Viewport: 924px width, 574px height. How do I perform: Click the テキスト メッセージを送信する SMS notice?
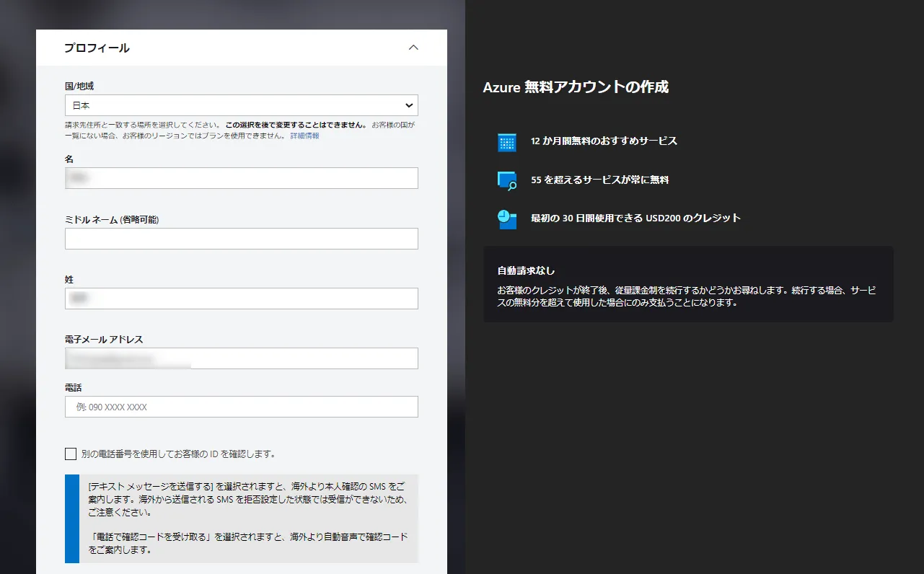tap(249, 499)
